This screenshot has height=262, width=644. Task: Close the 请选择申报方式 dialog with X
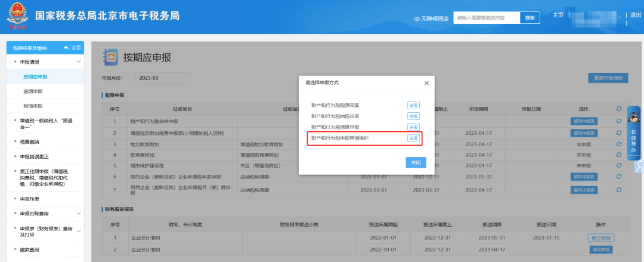[x=426, y=83]
